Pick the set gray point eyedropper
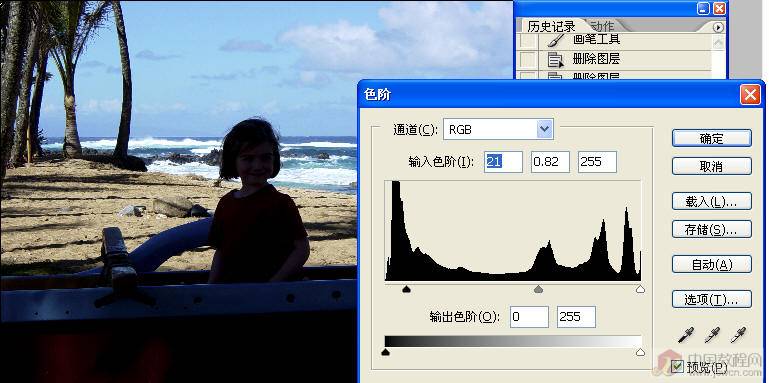Screen dimensions: 769x383 pos(712,335)
